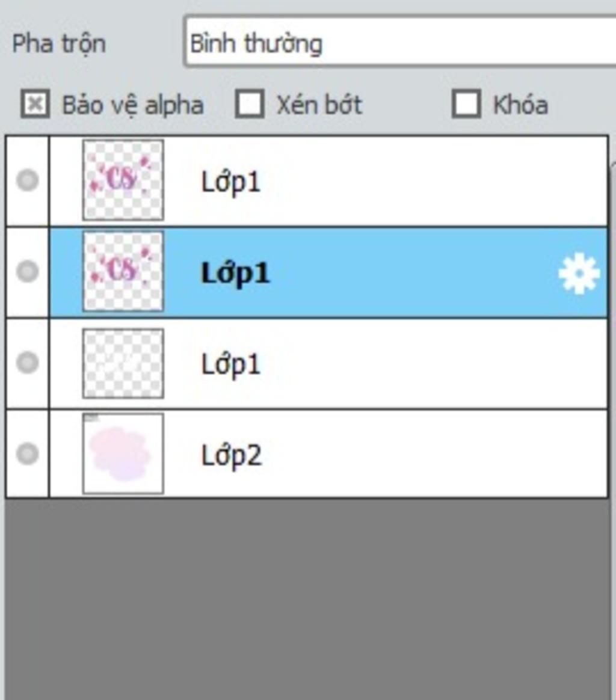Hide the Lớp2 layer using its visibility dot
This screenshot has height=700, width=616.
click(x=27, y=453)
